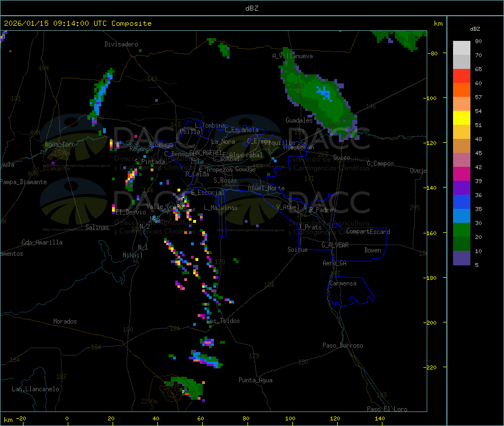Click the 'La_Nora' map label
Screen dimensions: 504x426
(x=223, y=142)
